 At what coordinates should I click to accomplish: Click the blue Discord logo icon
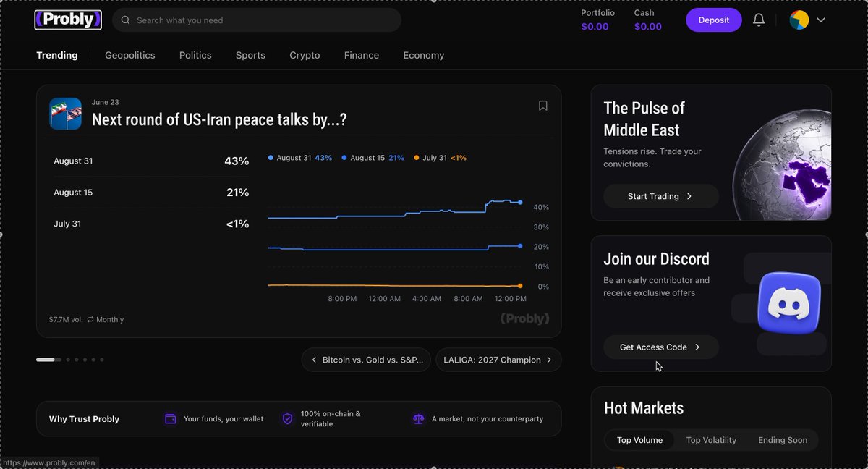point(788,303)
